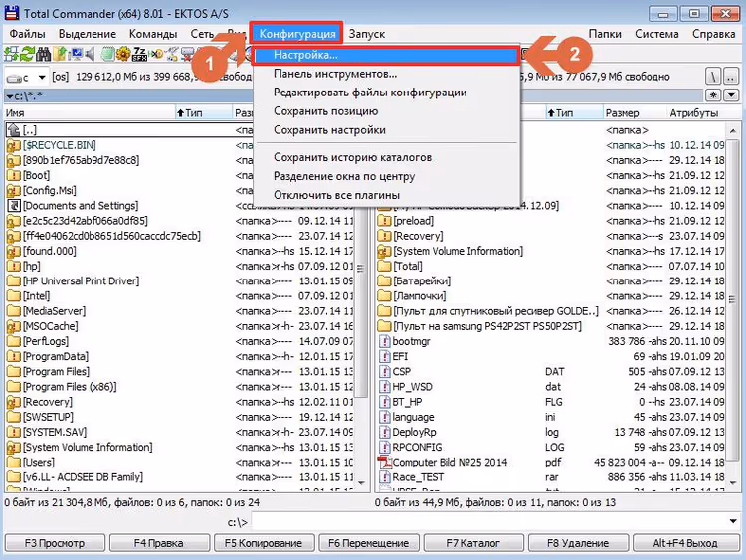The width and height of the screenshot is (746, 560).
Task: Click the F6 Перемещение button
Action: (x=369, y=543)
